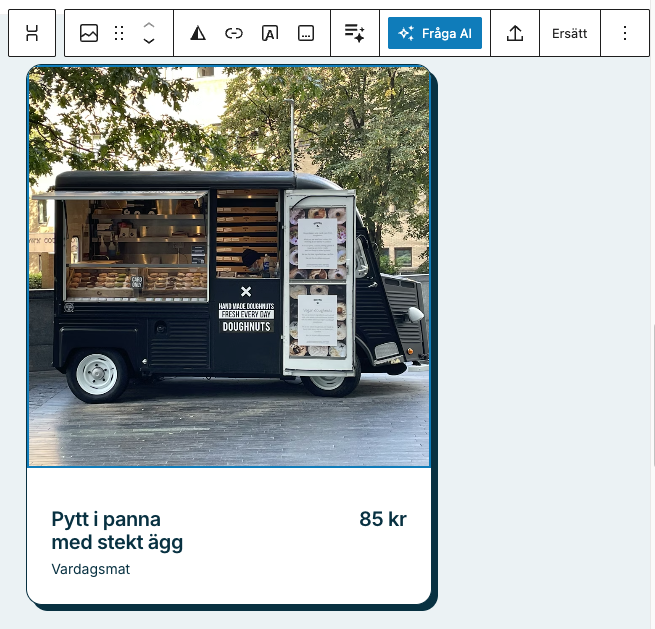Move the block down with arrow
Image resolution: width=655 pixels, height=629 pixels.
[149, 41]
